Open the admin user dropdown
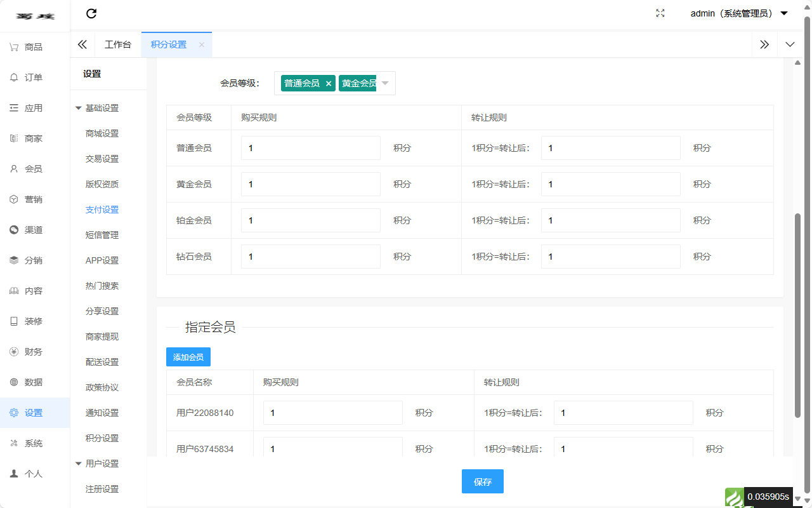 [x=738, y=13]
